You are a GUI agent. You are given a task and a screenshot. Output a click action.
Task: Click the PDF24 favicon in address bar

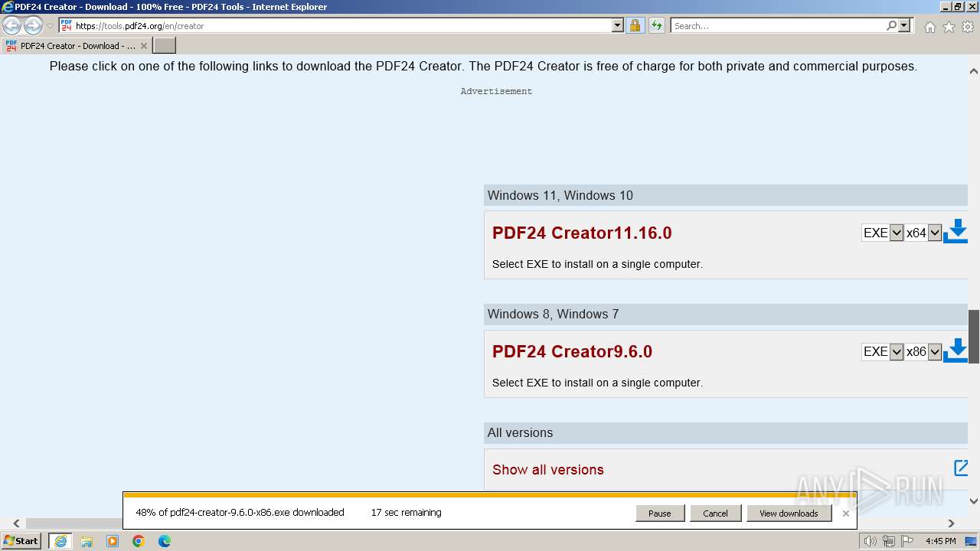point(67,25)
